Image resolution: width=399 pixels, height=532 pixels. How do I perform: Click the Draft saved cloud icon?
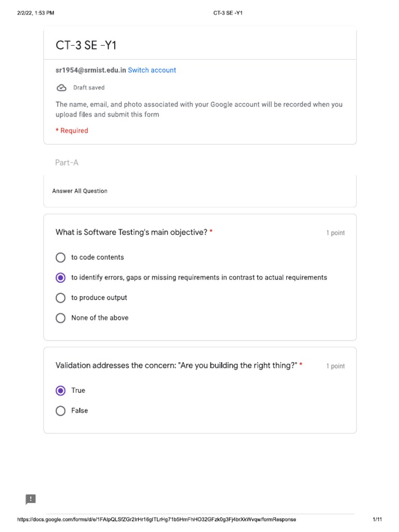point(61,88)
